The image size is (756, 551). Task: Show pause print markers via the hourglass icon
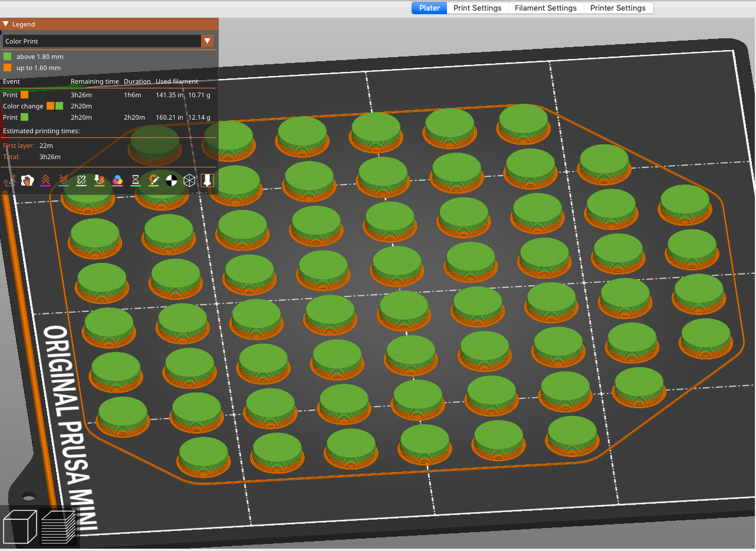point(135,181)
